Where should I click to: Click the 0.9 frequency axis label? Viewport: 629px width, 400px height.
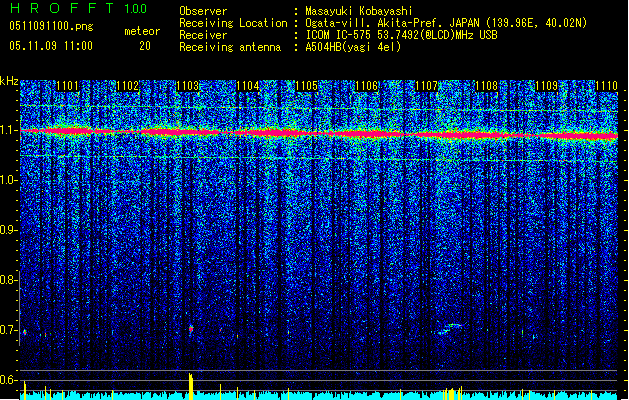coord(8,230)
